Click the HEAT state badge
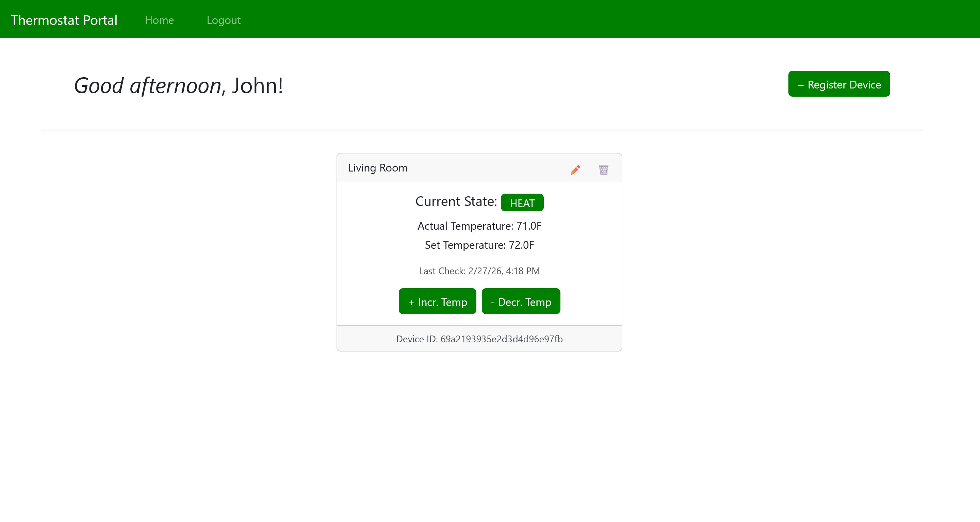Image resolution: width=980 pixels, height=522 pixels. (x=522, y=202)
